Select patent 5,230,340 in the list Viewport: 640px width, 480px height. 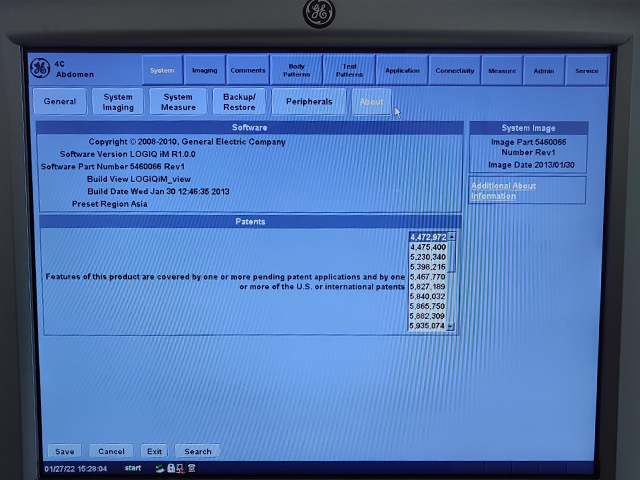click(x=428, y=257)
